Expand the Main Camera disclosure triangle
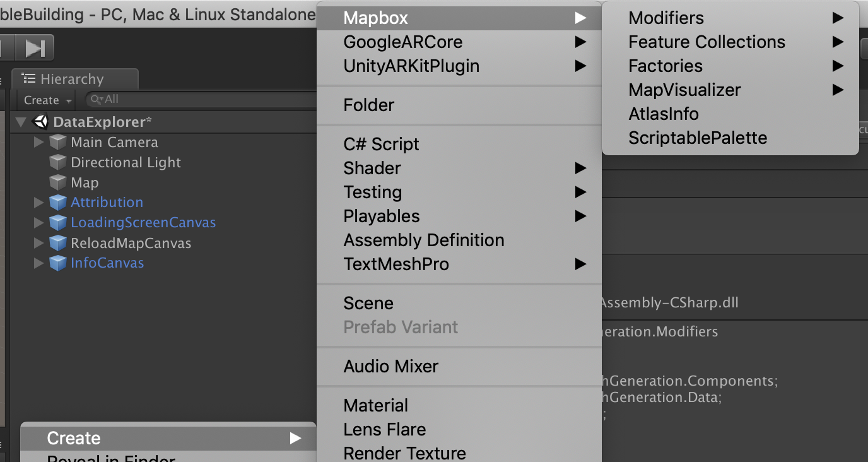Image resolution: width=868 pixels, height=462 pixels. 38,142
